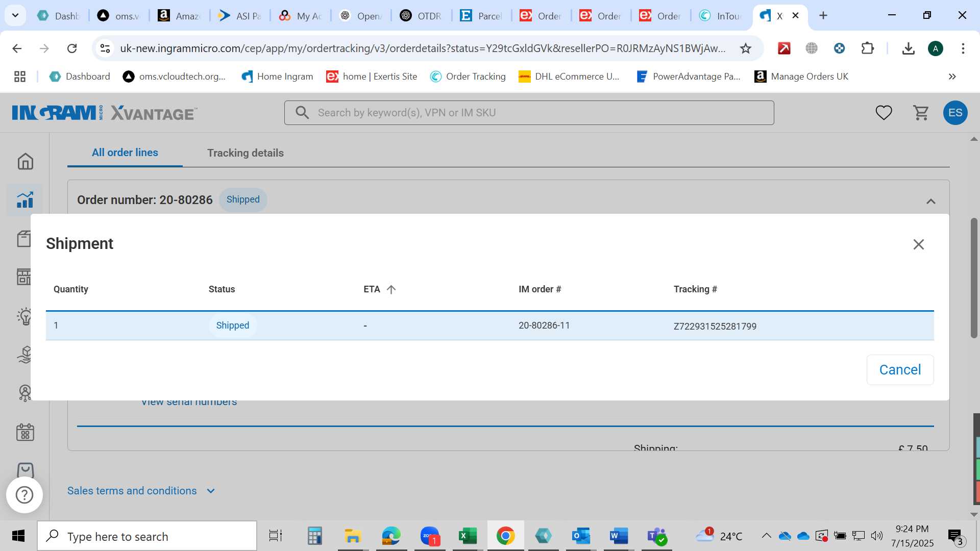
Task: Click the Cancel button in Shipment dialog
Action: [900, 370]
